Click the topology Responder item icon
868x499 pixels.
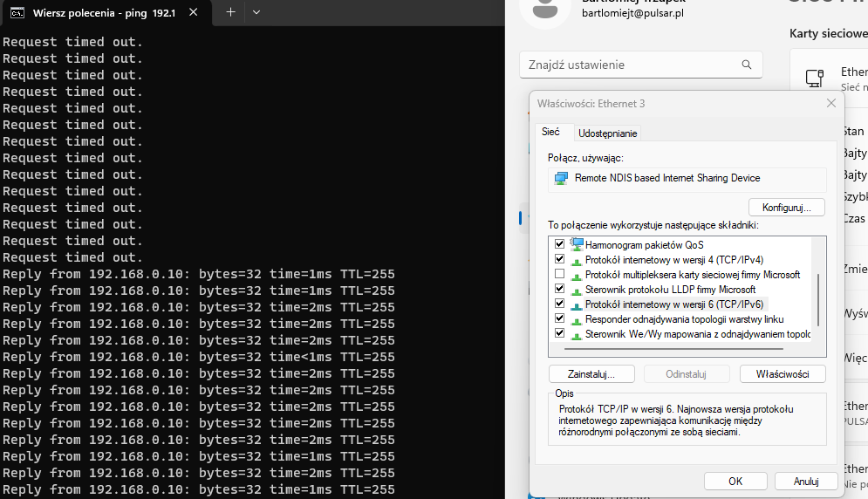pyautogui.click(x=577, y=320)
